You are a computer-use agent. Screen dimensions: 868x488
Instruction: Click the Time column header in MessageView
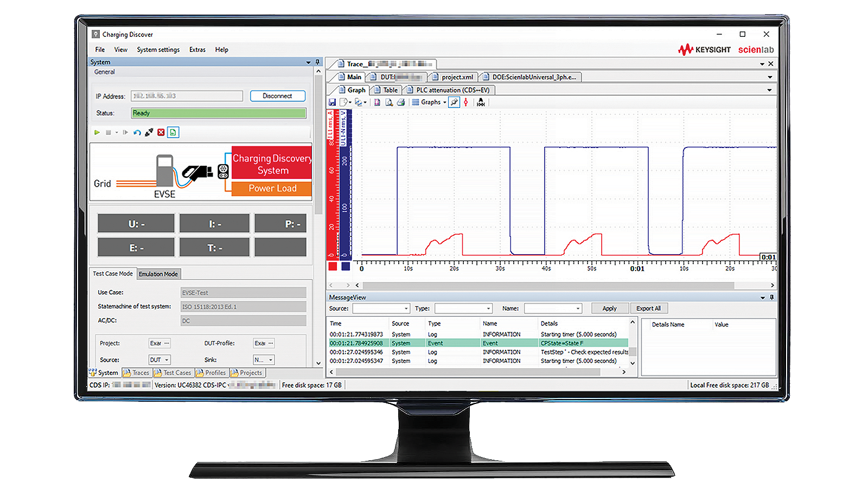coord(336,324)
